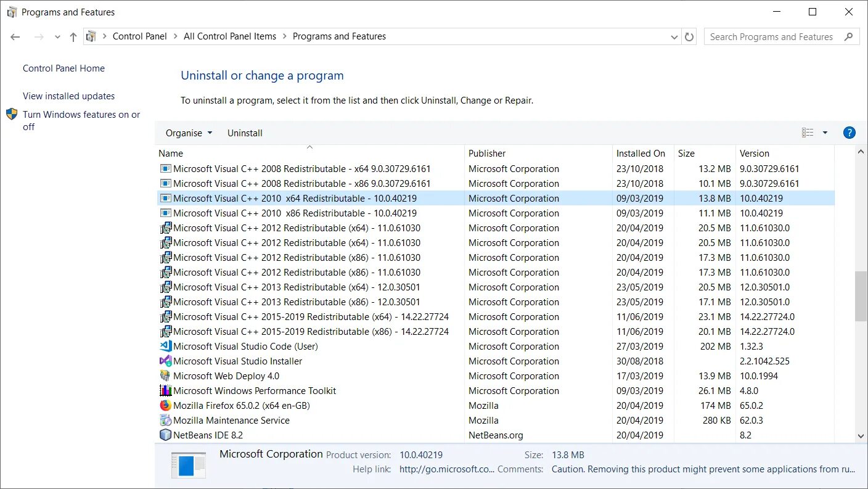
Task: Click the Visual C++ 2010 x86 Redistributable icon
Action: (165, 213)
